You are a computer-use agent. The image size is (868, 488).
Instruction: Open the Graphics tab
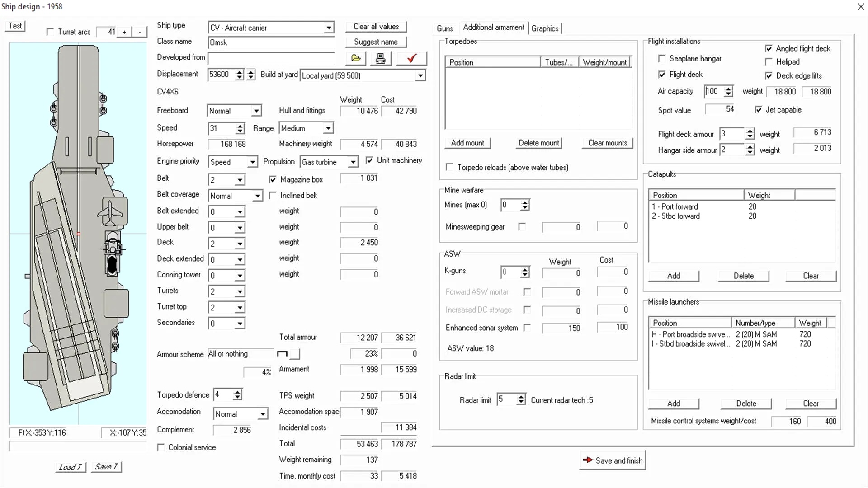point(545,28)
